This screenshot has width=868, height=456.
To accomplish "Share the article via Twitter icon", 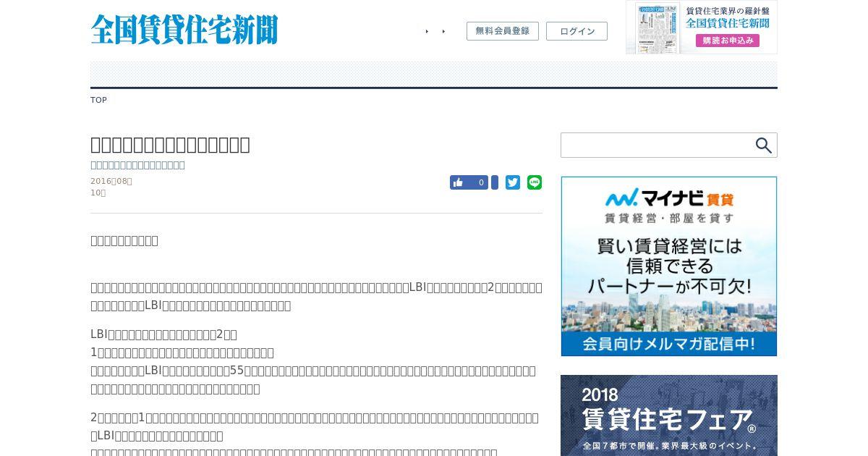I will [x=513, y=182].
